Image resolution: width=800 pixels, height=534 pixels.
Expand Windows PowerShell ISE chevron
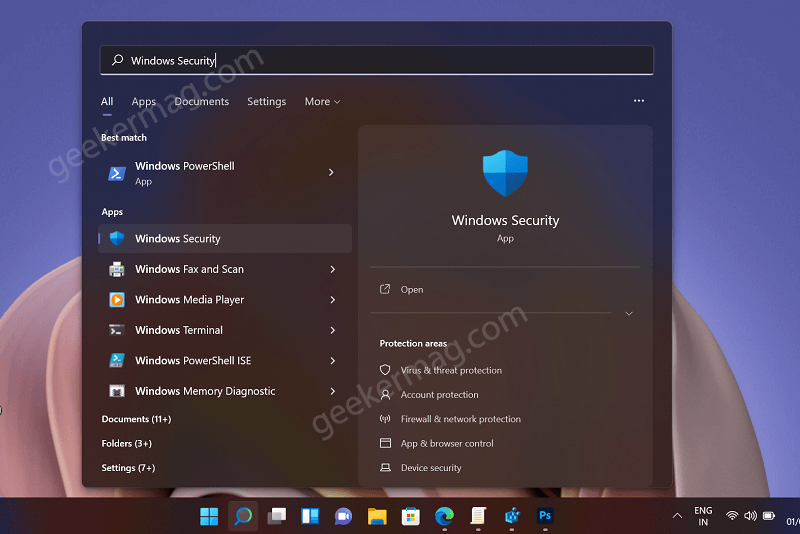point(333,361)
